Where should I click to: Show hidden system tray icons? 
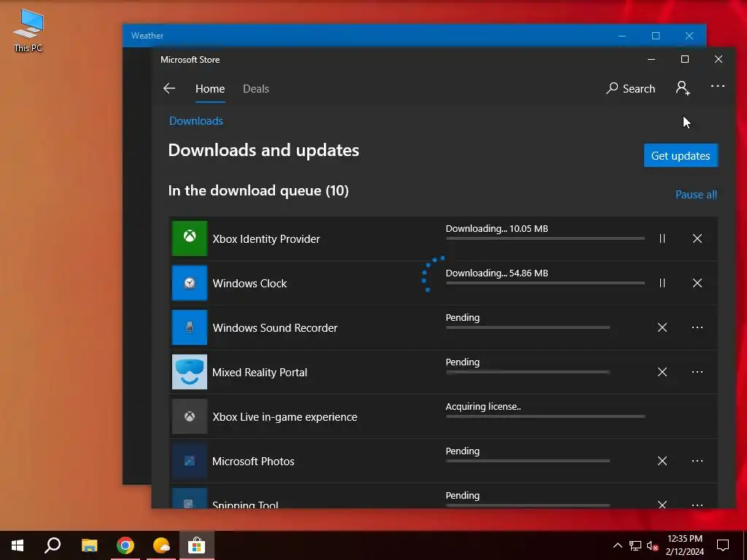pyautogui.click(x=617, y=545)
